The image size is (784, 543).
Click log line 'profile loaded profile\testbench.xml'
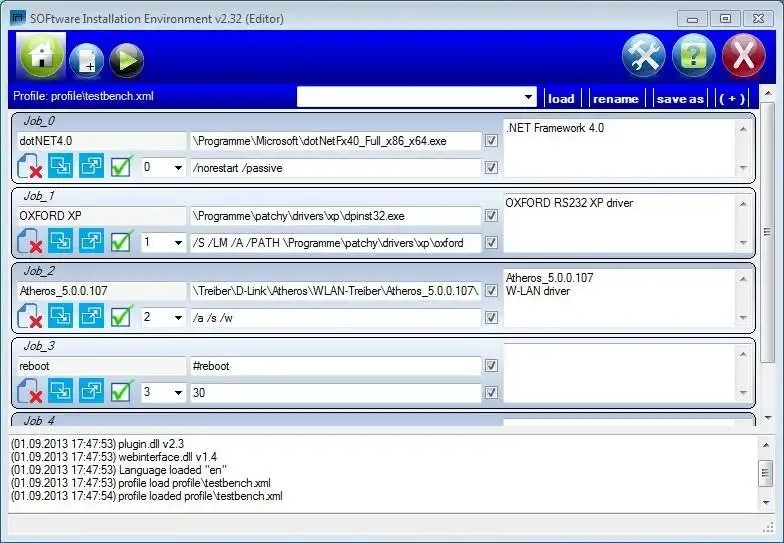tap(147, 496)
